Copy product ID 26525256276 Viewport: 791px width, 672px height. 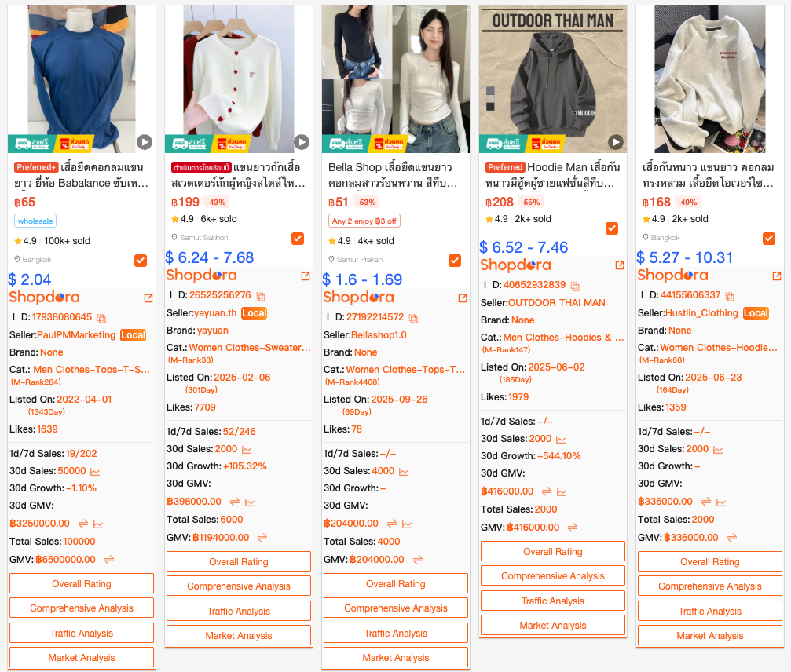pos(261,296)
